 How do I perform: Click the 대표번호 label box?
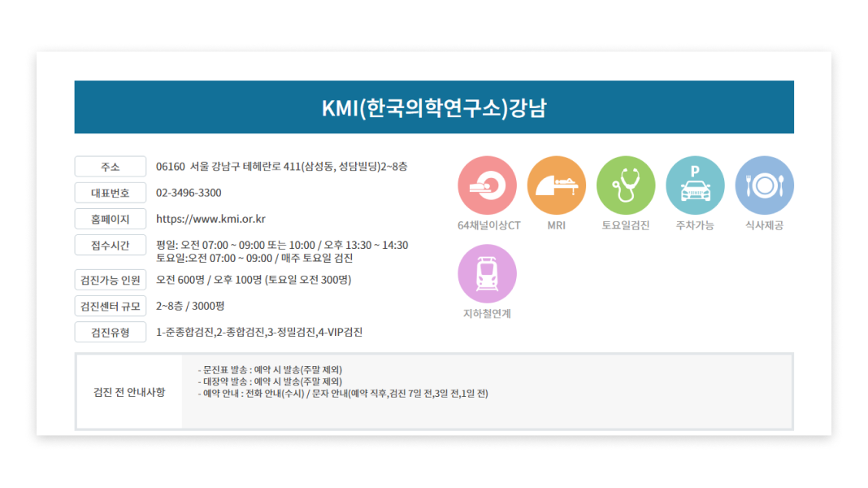111,193
